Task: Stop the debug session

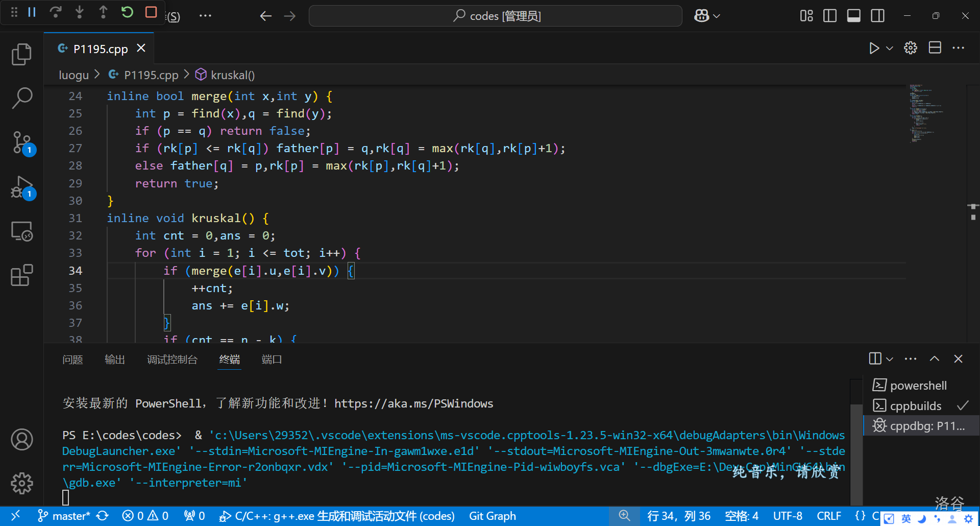Action: tap(151, 12)
